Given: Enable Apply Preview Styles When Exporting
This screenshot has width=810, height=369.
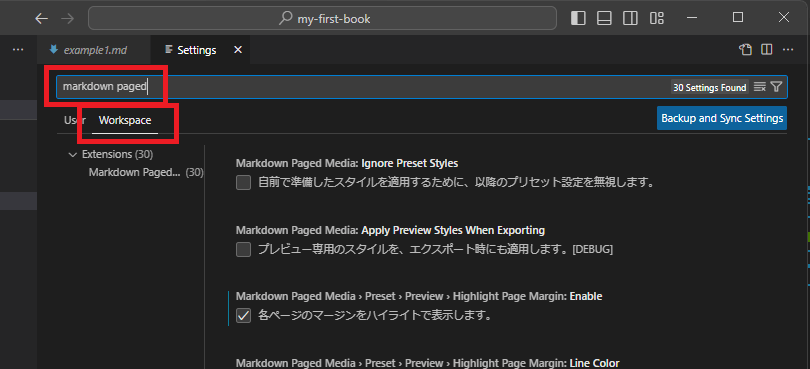Looking at the screenshot, I should (x=243, y=250).
